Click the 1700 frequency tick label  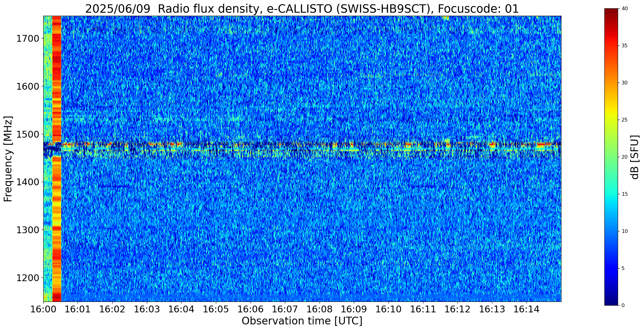point(28,39)
